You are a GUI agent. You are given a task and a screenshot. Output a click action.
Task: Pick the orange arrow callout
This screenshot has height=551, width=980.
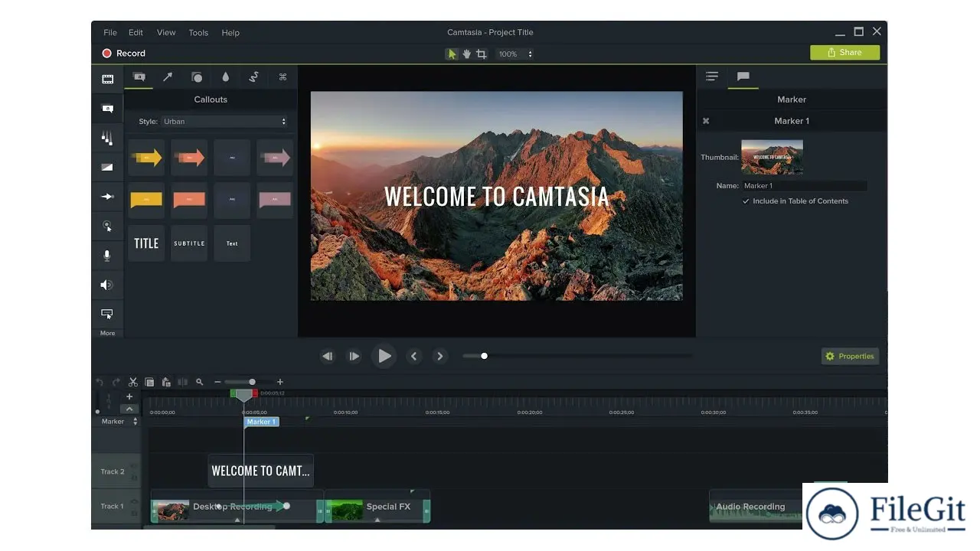click(189, 158)
